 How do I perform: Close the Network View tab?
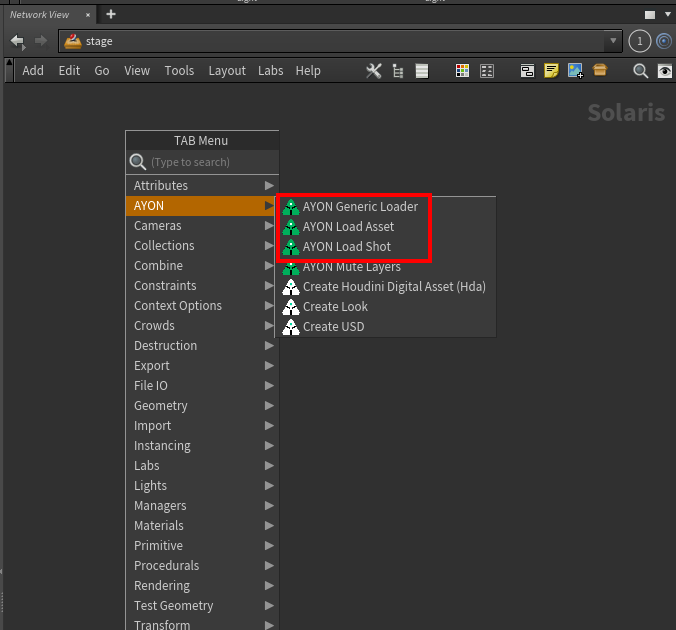coord(88,15)
